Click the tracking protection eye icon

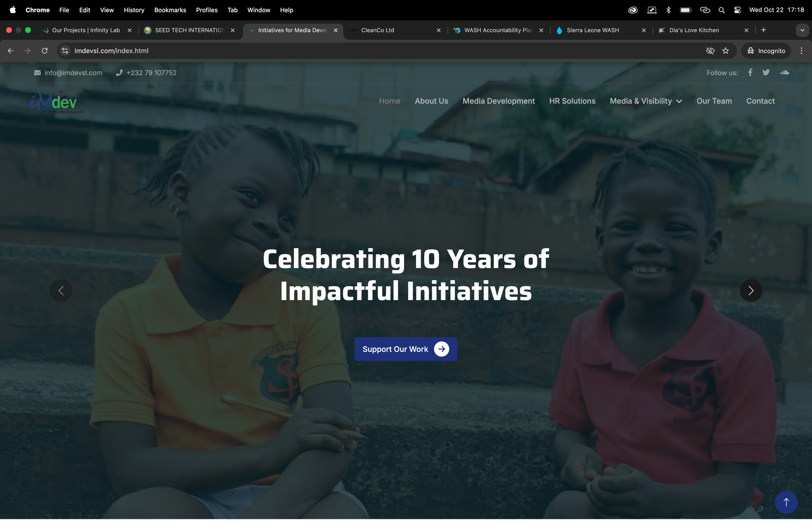[710, 51]
